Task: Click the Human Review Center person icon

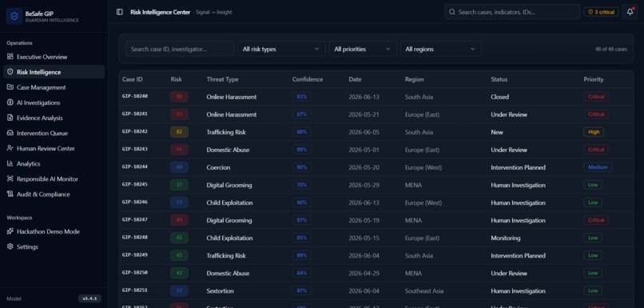Action: 10,148
